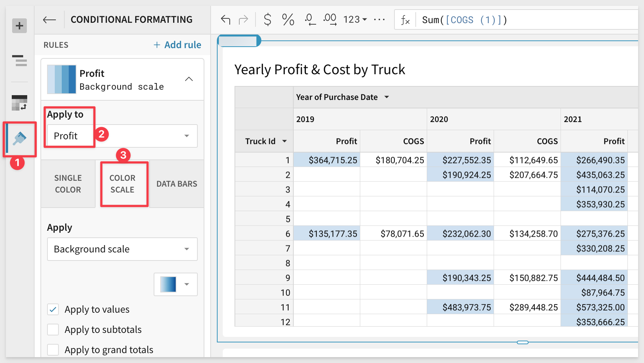Switch to Single Color tab
The width and height of the screenshot is (644, 363).
tap(68, 184)
